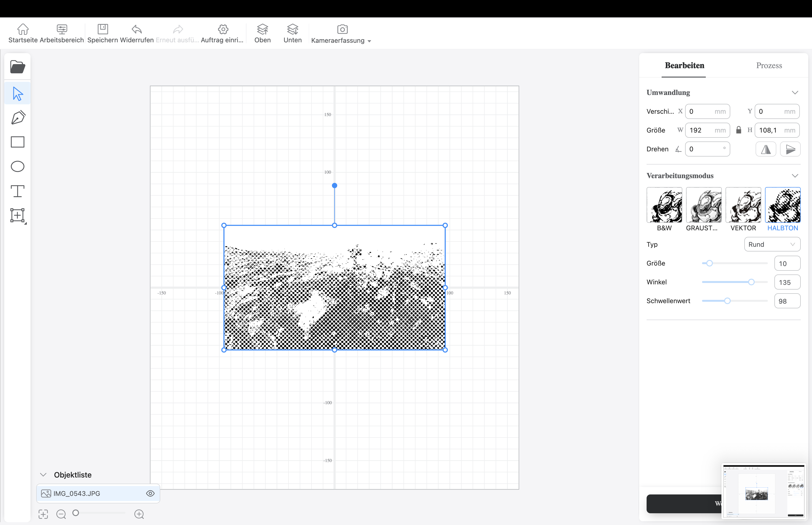Click zoom in magnifier icon

tap(139, 514)
